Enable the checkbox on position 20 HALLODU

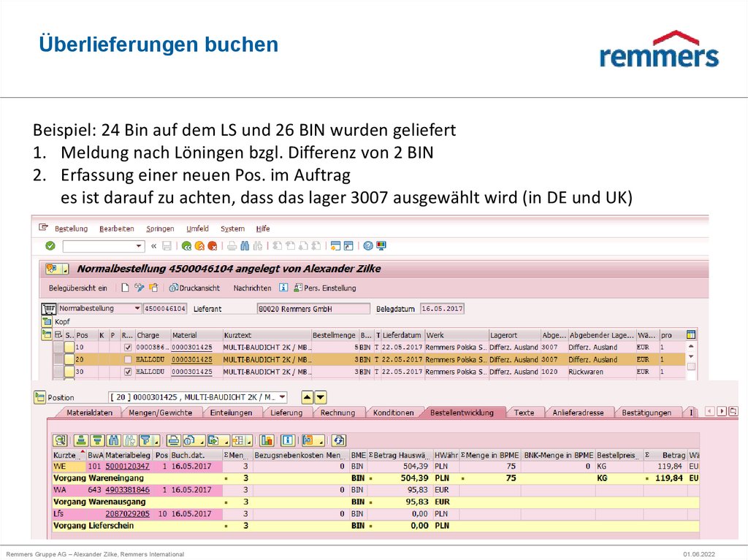[128, 359]
